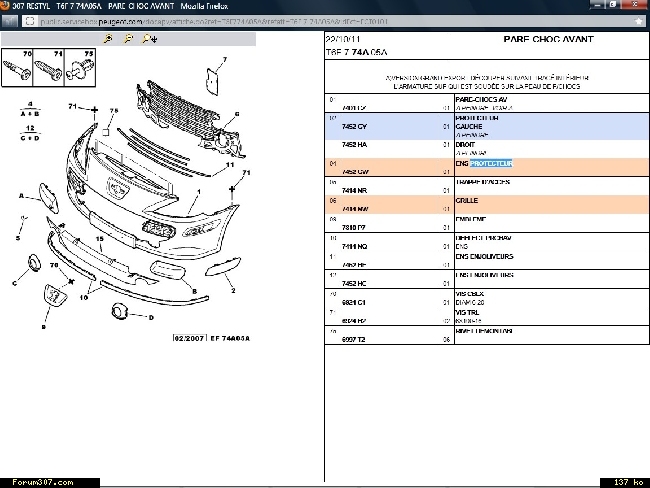Click the PARE-CHOCS AV description

(x=481, y=100)
